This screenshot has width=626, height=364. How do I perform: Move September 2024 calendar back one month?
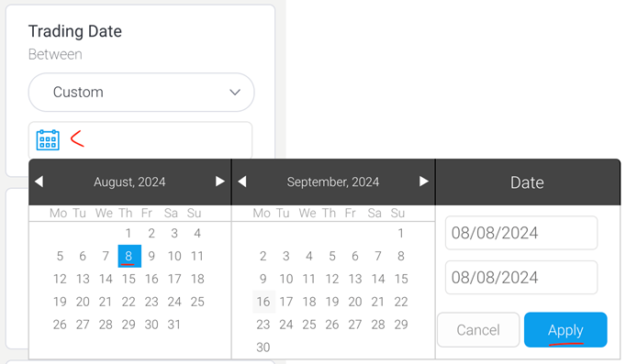(242, 182)
